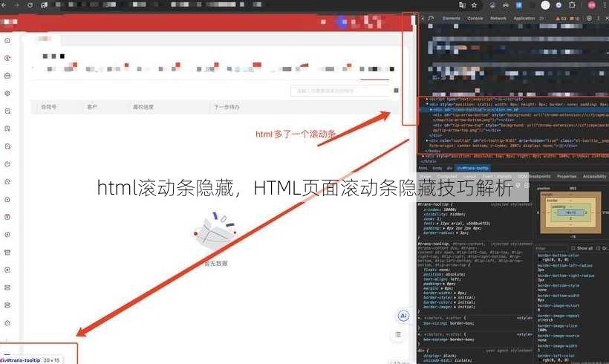This screenshot has height=364, width=609.
Task: Click the floating list button below the AI button
Action: pyautogui.click(x=398, y=334)
